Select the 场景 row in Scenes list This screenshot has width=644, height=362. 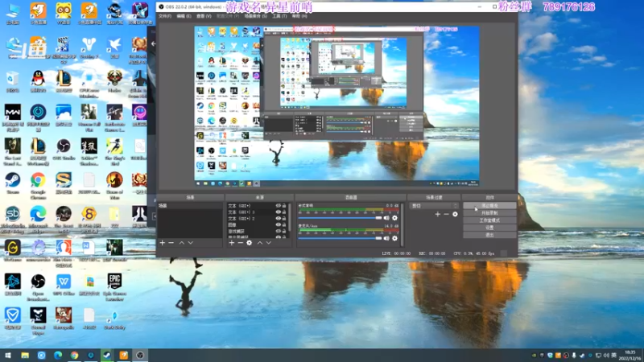(x=190, y=206)
